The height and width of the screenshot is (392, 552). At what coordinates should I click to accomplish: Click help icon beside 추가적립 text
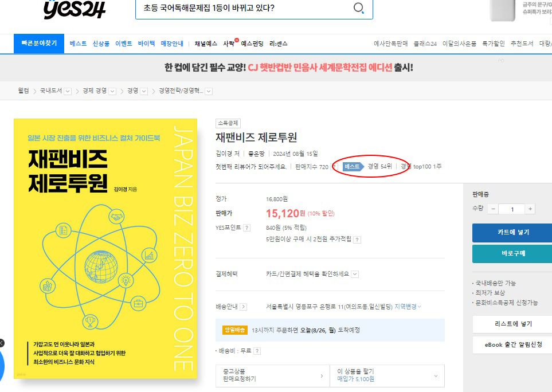(357, 239)
